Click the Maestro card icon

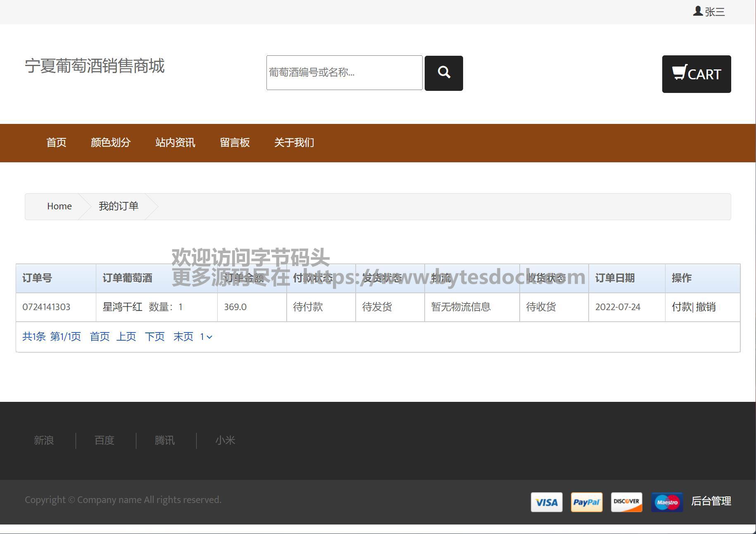pos(666,502)
